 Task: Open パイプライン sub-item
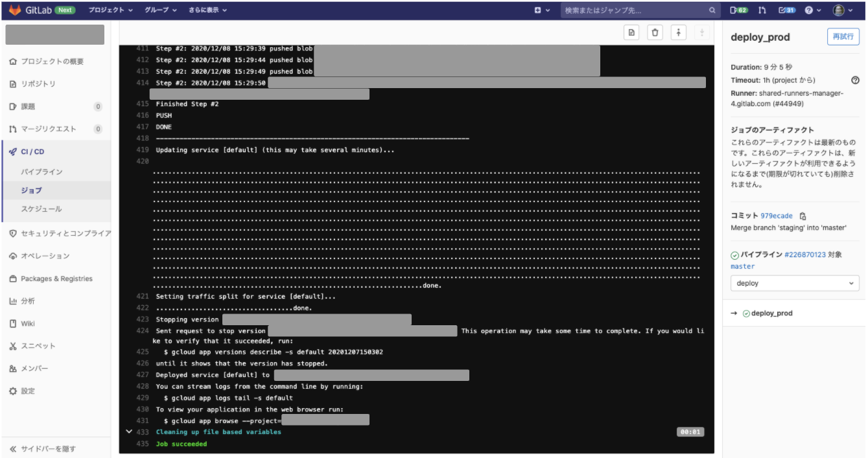[41, 172]
